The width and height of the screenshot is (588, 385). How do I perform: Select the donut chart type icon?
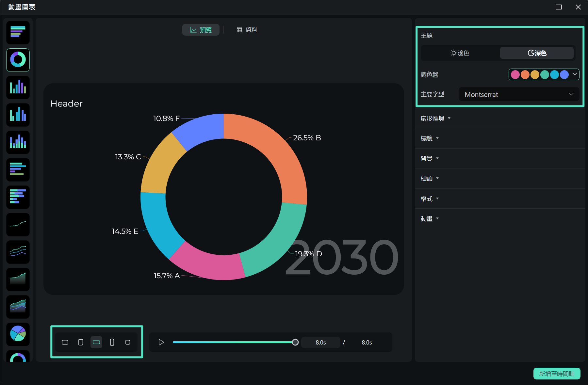pyautogui.click(x=18, y=60)
